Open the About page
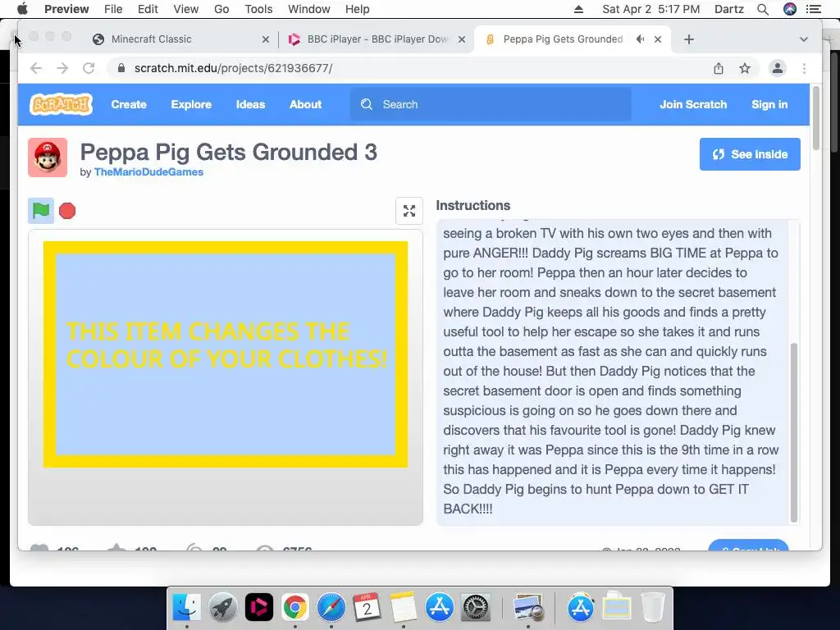The height and width of the screenshot is (630, 840). [305, 104]
